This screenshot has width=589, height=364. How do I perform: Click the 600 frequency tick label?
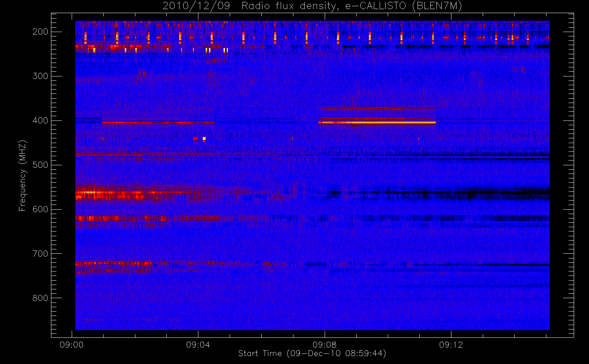point(40,209)
